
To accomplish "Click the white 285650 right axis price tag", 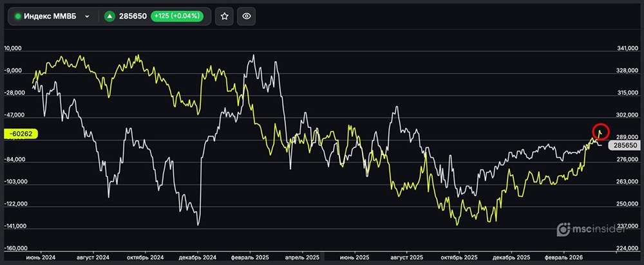I will tap(625, 146).
